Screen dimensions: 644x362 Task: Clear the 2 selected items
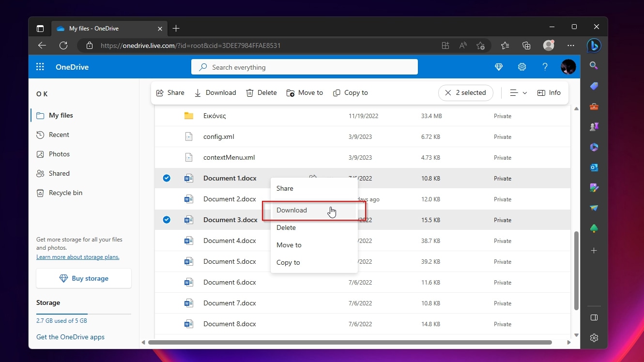(x=465, y=93)
